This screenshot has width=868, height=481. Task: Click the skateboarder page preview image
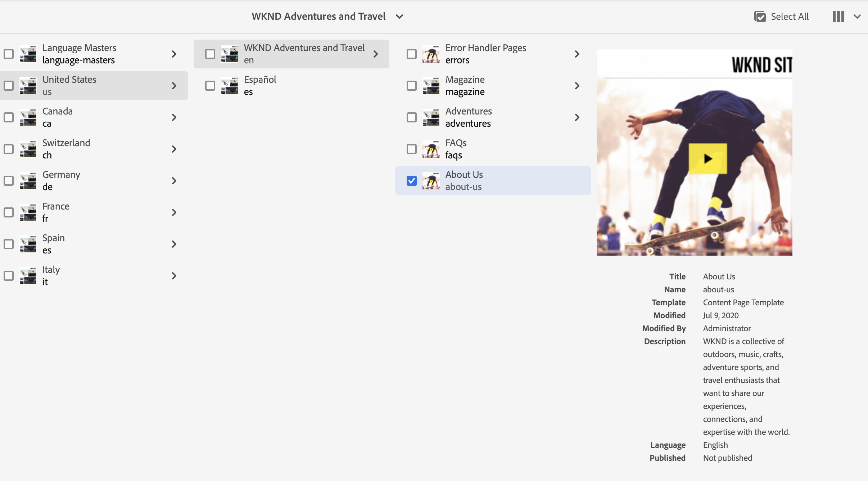[x=694, y=152]
